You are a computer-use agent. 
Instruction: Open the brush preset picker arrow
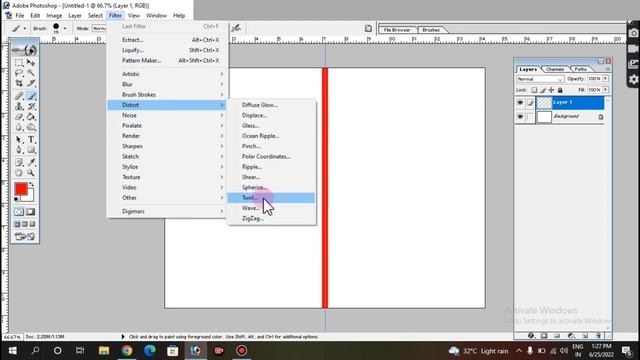point(65,28)
